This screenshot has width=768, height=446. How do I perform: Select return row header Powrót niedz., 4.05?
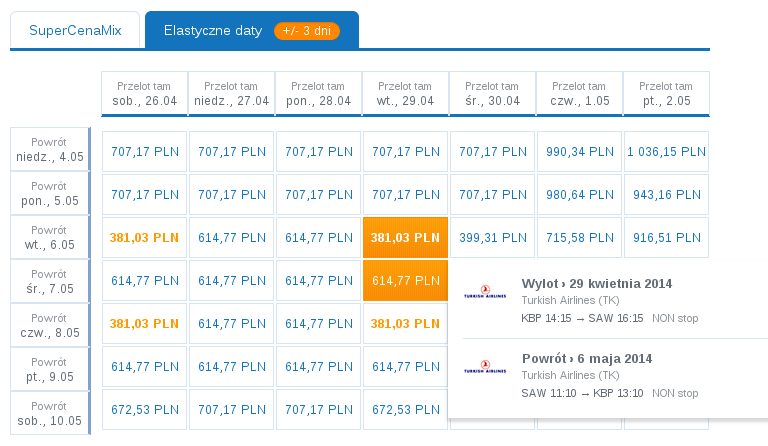point(50,149)
